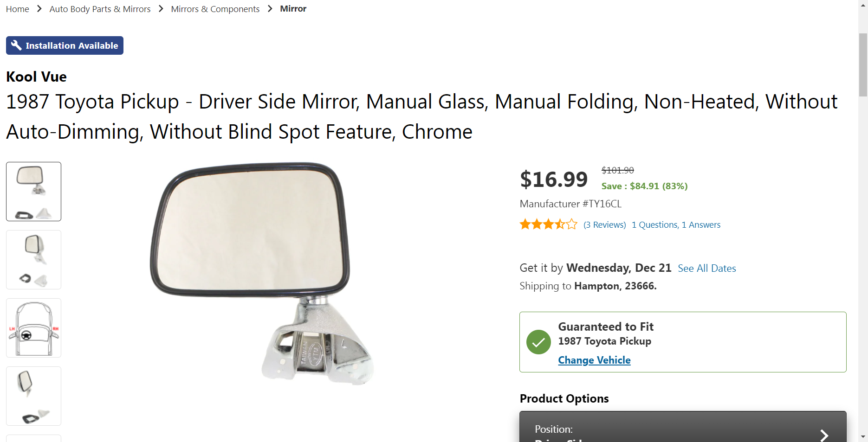This screenshot has width=868, height=442.
Task: Click the green Guaranteed to Fit checkmark
Action: point(538,342)
